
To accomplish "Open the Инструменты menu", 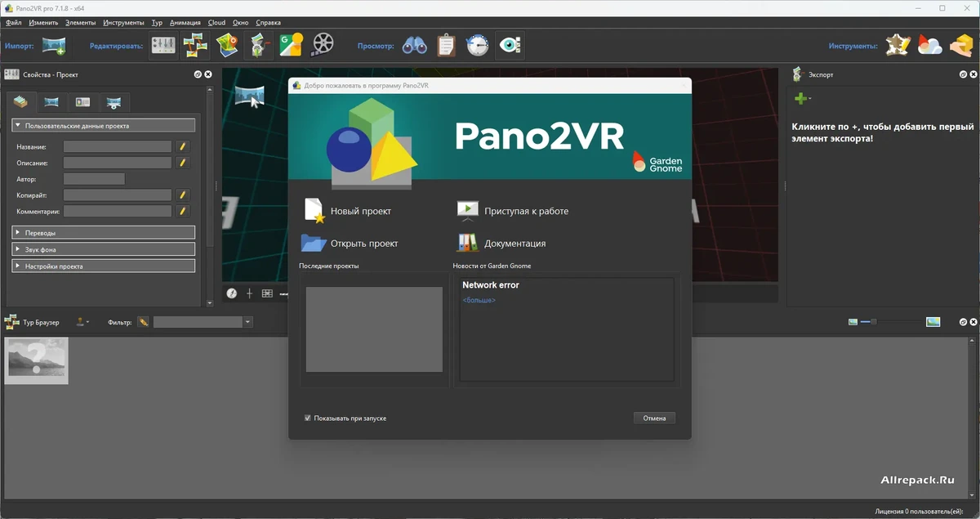I will [x=123, y=23].
